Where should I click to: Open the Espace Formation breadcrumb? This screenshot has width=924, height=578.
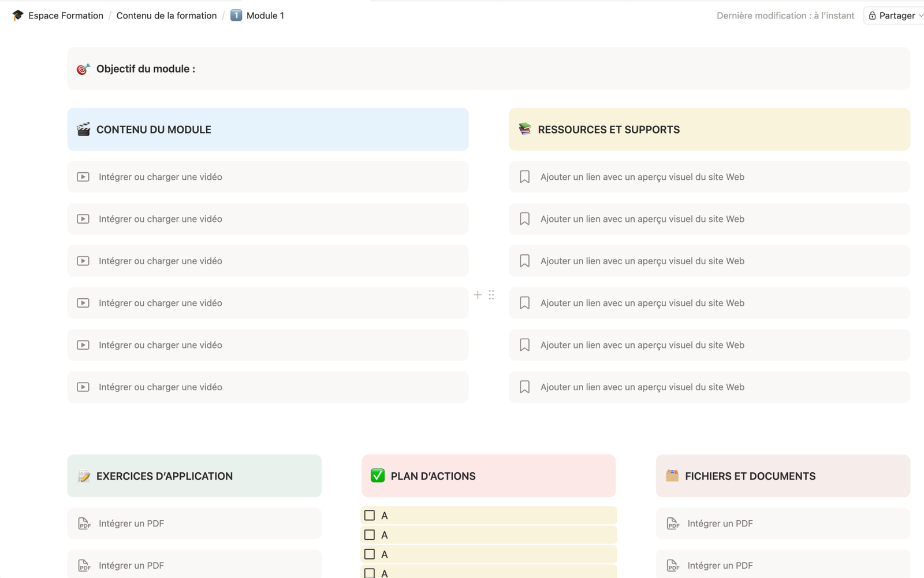[x=65, y=16]
